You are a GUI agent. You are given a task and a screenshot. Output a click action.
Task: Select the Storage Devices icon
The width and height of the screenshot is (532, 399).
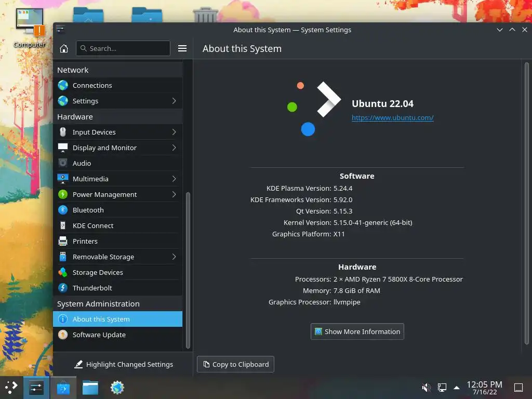pyautogui.click(x=63, y=272)
